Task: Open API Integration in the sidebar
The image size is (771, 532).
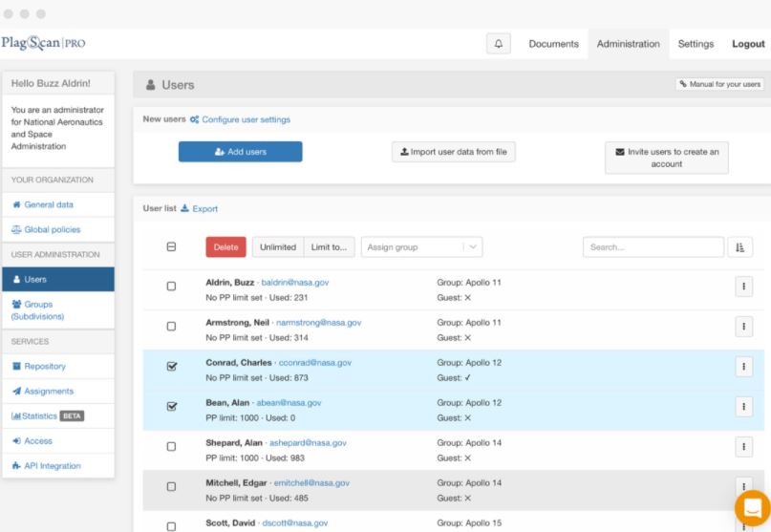Action: pyautogui.click(x=47, y=466)
